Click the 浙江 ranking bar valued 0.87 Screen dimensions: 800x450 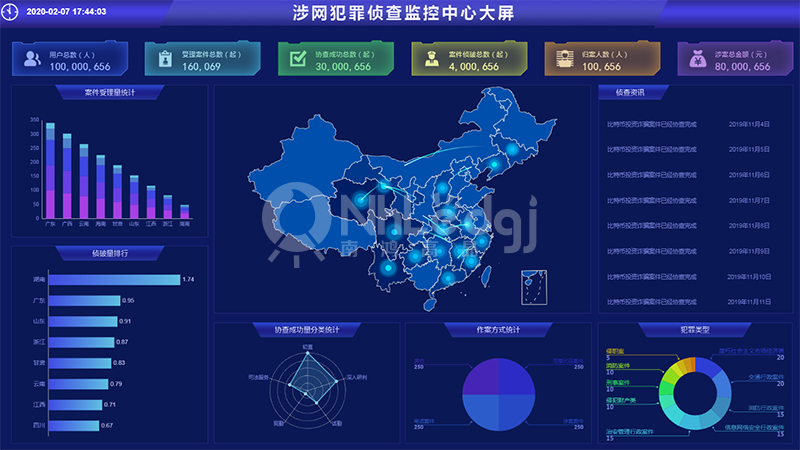82,342
